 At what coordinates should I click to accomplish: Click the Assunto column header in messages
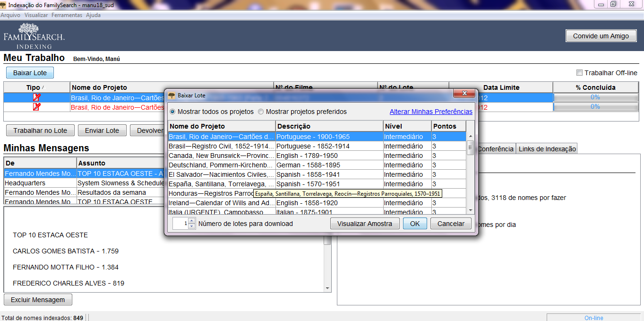(x=121, y=163)
